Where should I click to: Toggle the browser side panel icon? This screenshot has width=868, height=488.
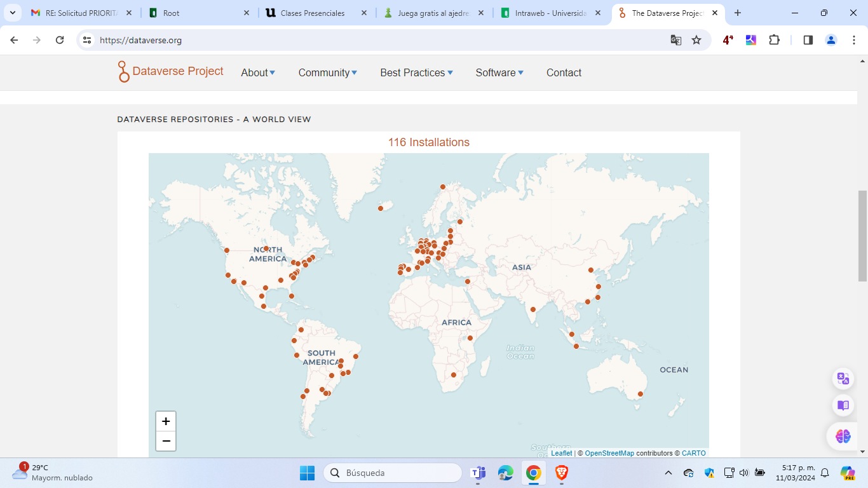point(808,40)
